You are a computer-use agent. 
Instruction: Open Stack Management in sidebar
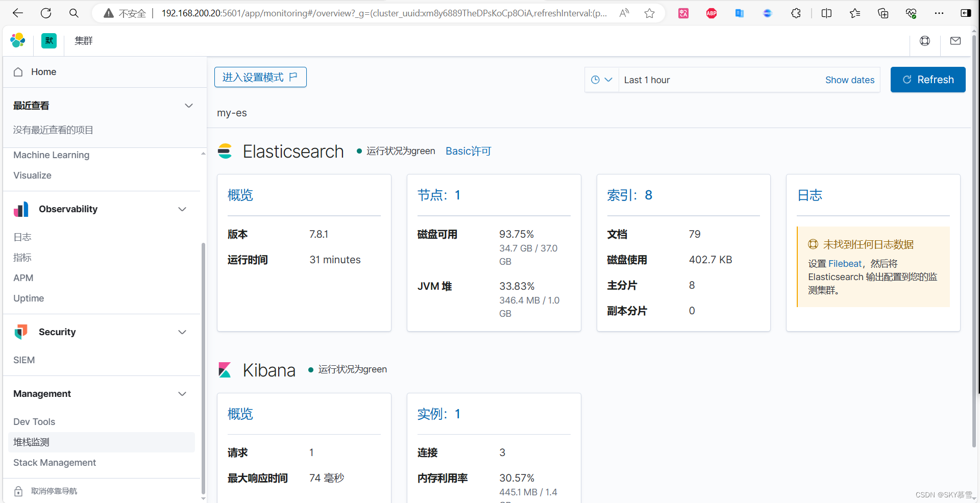55,463
